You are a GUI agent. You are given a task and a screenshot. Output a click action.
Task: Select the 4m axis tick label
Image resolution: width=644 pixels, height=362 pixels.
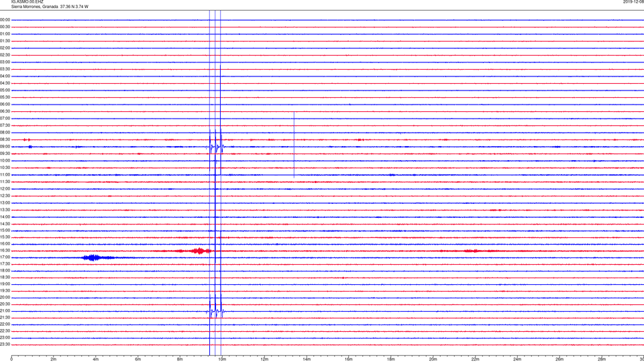pos(96,359)
